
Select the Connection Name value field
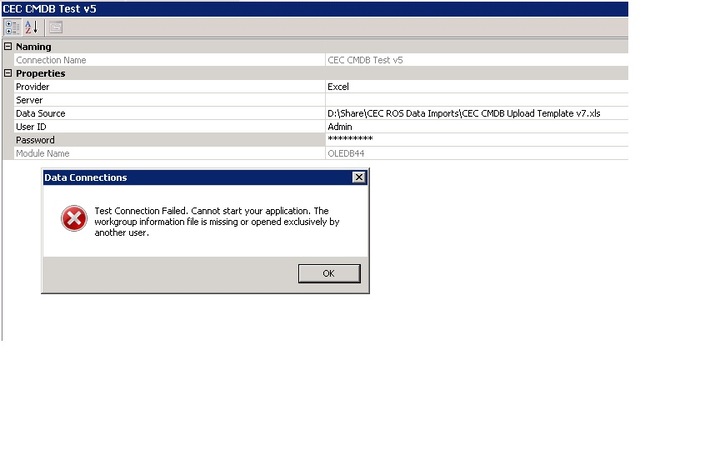point(476,60)
